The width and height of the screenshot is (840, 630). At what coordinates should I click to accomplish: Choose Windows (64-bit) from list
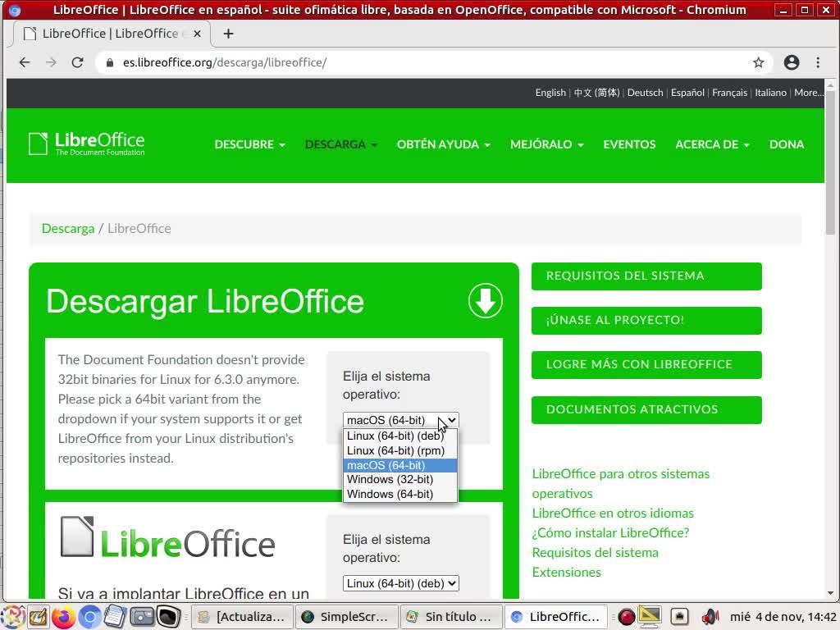400,494
